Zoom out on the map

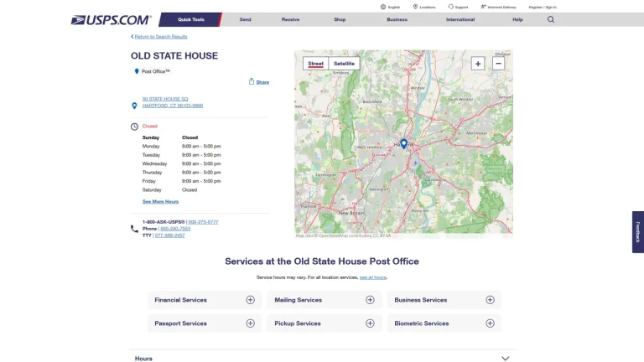pos(498,64)
